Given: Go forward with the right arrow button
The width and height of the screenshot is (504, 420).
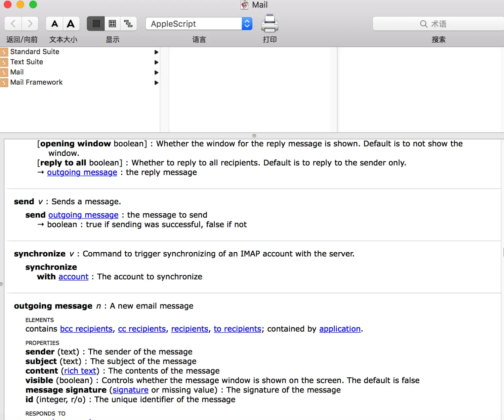Looking at the screenshot, I should [x=30, y=24].
